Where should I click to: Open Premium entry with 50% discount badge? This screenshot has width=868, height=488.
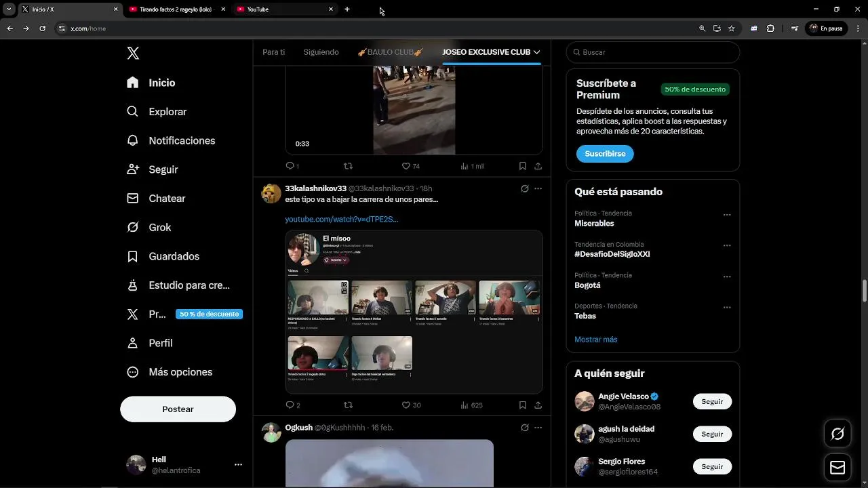pos(184,314)
